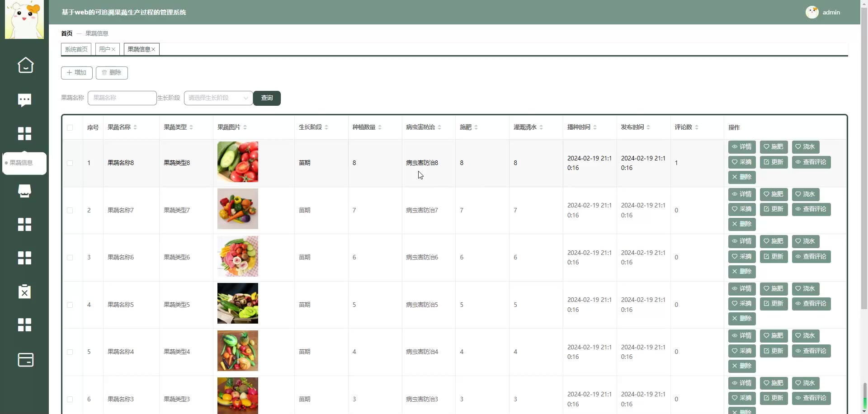Open the home icon in sidebar

tap(25, 65)
